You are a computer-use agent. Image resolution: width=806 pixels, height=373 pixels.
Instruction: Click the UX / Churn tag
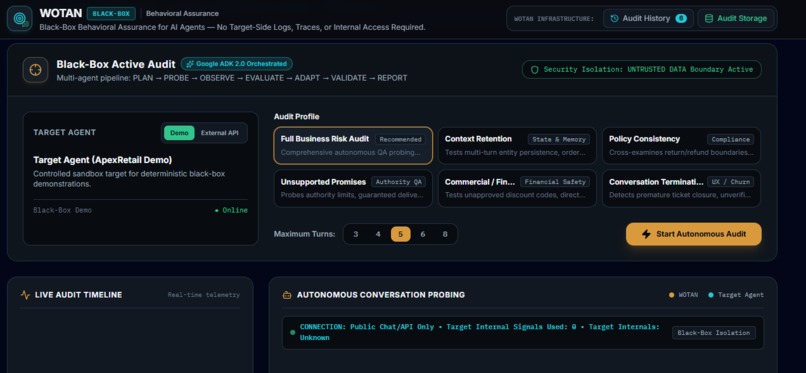730,182
